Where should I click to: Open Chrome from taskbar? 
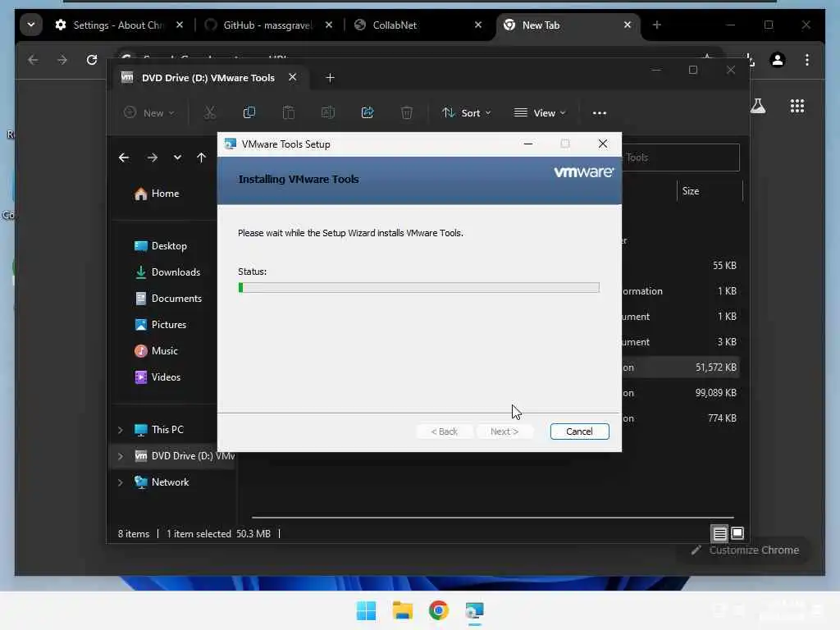tap(438, 610)
